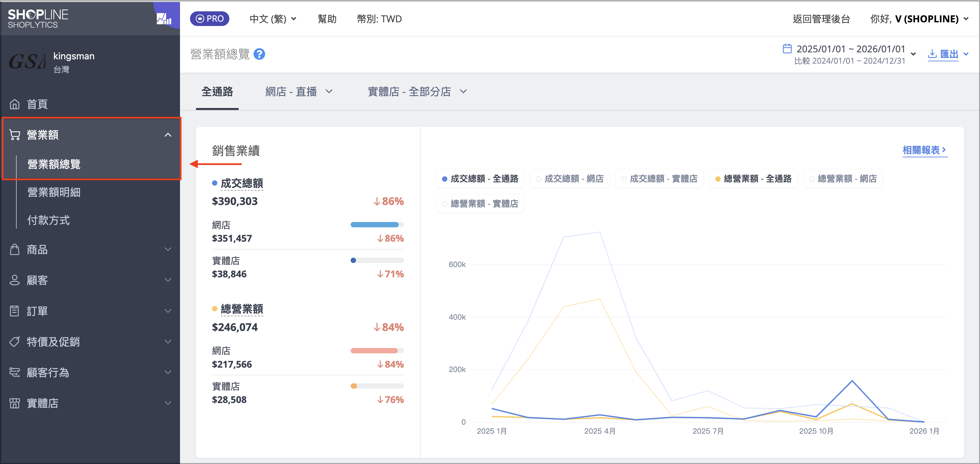Screen dimensions: 980x464
Task: Click the SHOPLINE Shoplytics logo
Action: (38, 19)
